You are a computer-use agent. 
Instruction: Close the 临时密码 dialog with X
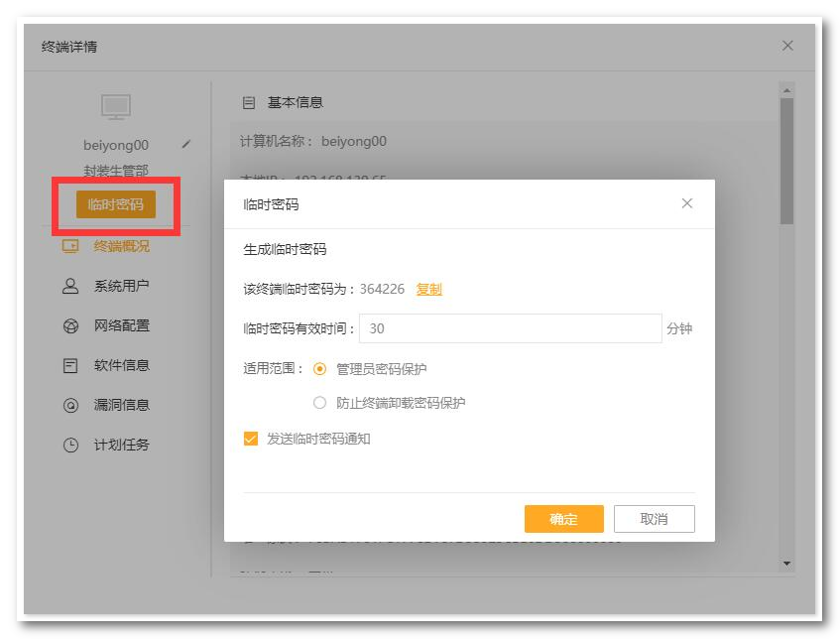pos(687,203)
